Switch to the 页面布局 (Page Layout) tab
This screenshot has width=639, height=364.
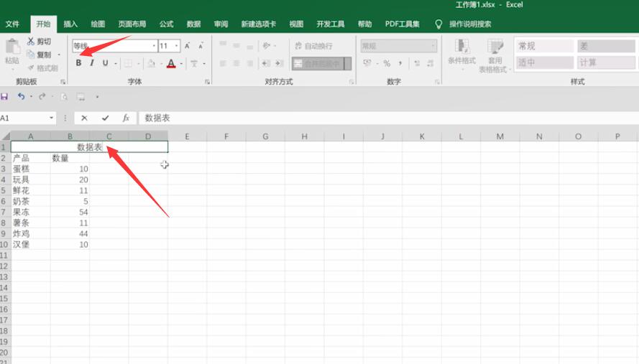tap(132, 24)
